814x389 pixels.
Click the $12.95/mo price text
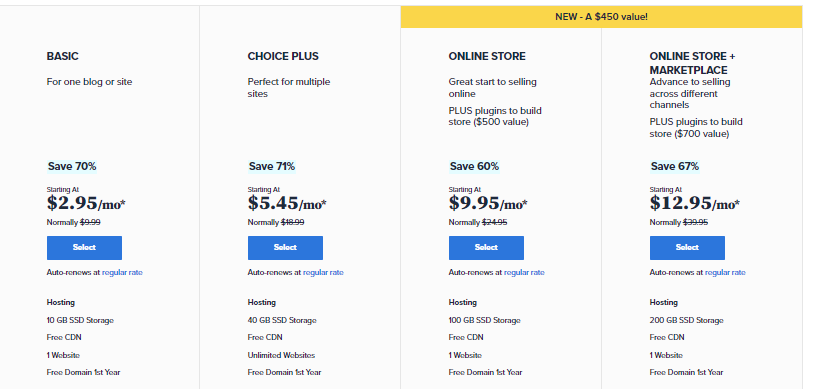tap(694, 203)
